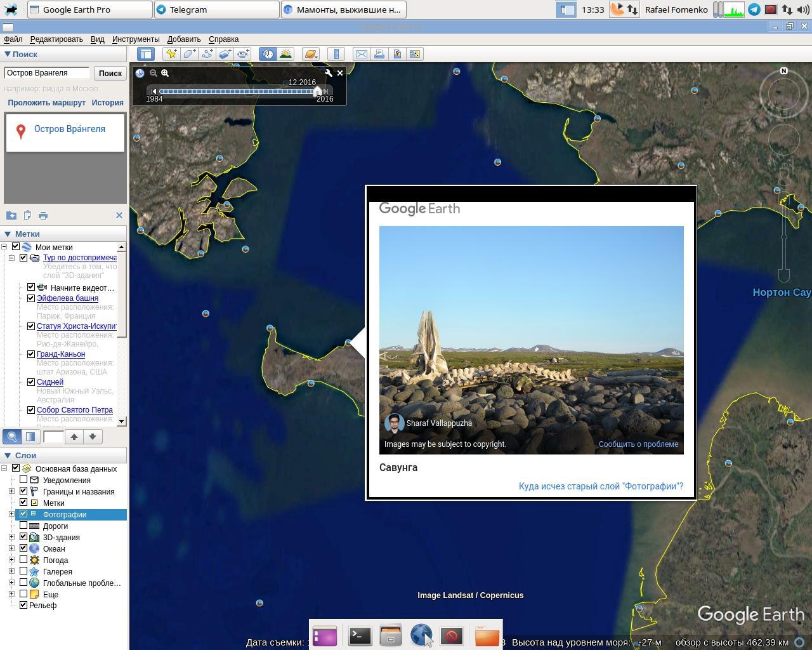Add a placemark with pushpin tool
This screenshot has width=812, height=650.
point(171,54)
